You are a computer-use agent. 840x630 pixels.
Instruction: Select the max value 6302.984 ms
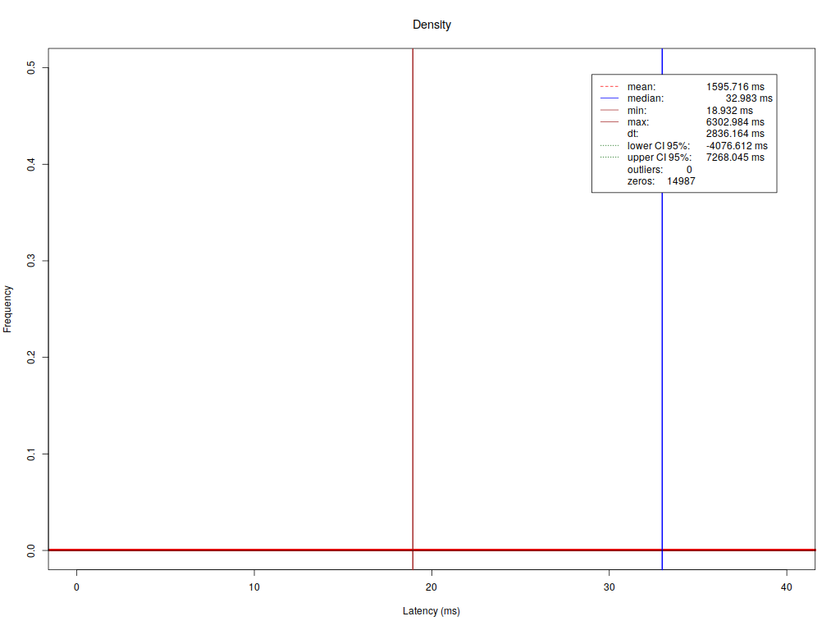(735, 122)
